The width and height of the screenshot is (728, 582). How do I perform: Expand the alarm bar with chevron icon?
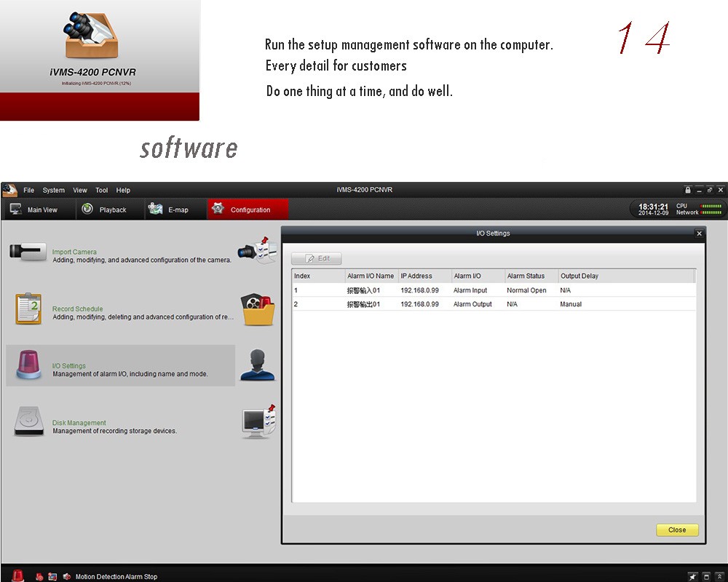pyautogui.click(x=719, y=576)
